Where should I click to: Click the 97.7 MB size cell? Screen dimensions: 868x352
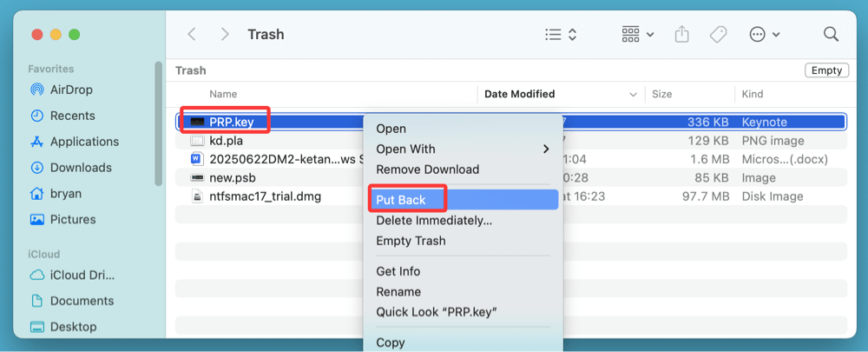pyautogui.click(x=705, y=196)
